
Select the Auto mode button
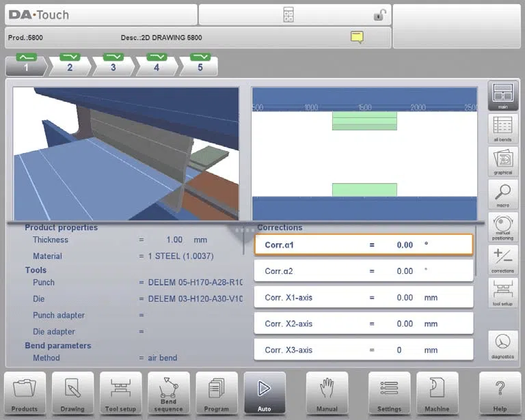[265, 393]
